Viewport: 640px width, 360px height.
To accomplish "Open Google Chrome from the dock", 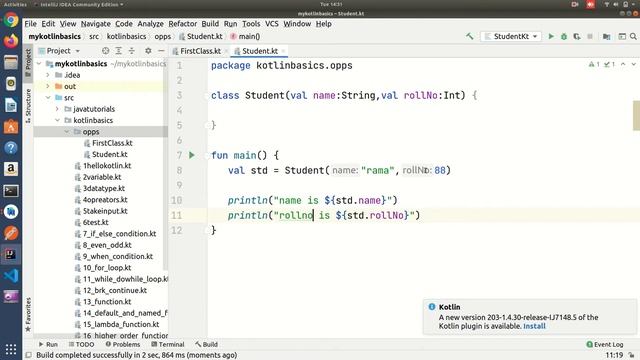I will pyautogui.click(x=11, y=20).
